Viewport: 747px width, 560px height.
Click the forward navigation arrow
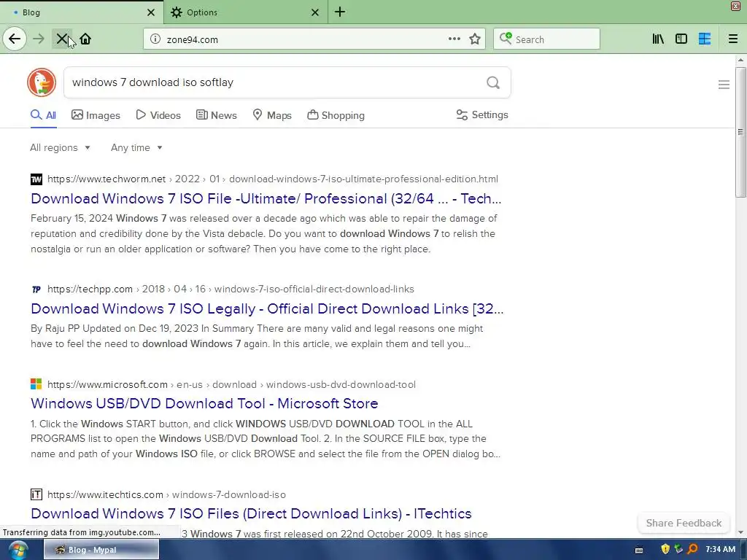point(39,39)
